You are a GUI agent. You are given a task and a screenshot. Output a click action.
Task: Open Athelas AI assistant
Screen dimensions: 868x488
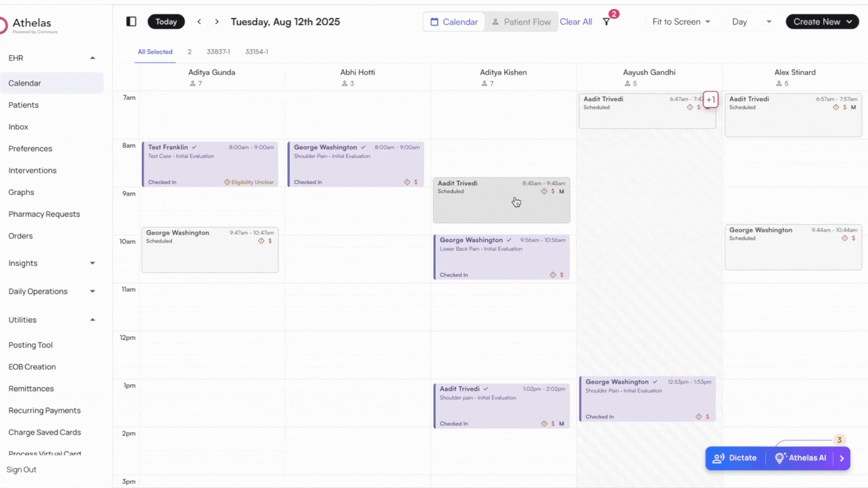801,458
